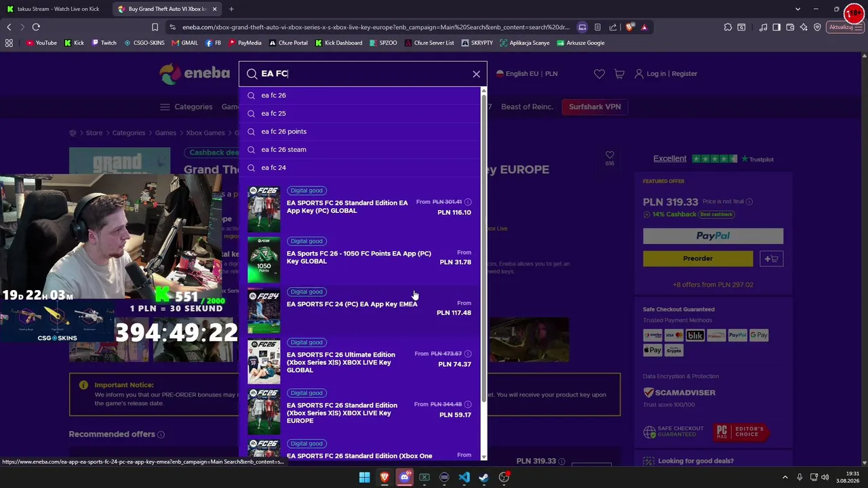Choose the 'ea fc 26 points' suggestion
Image resolution: width=868 pixels, height=488 pixels.
pos(361,131)
